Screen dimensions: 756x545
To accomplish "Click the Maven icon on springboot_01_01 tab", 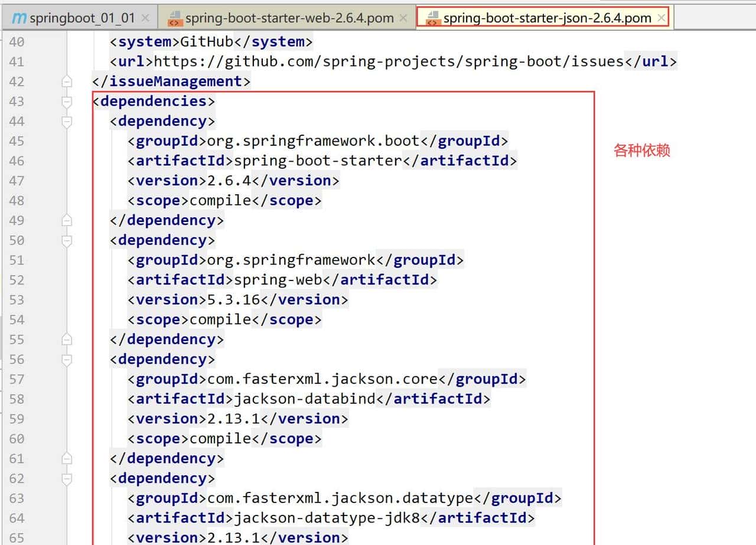I will [x=19, y=18].
